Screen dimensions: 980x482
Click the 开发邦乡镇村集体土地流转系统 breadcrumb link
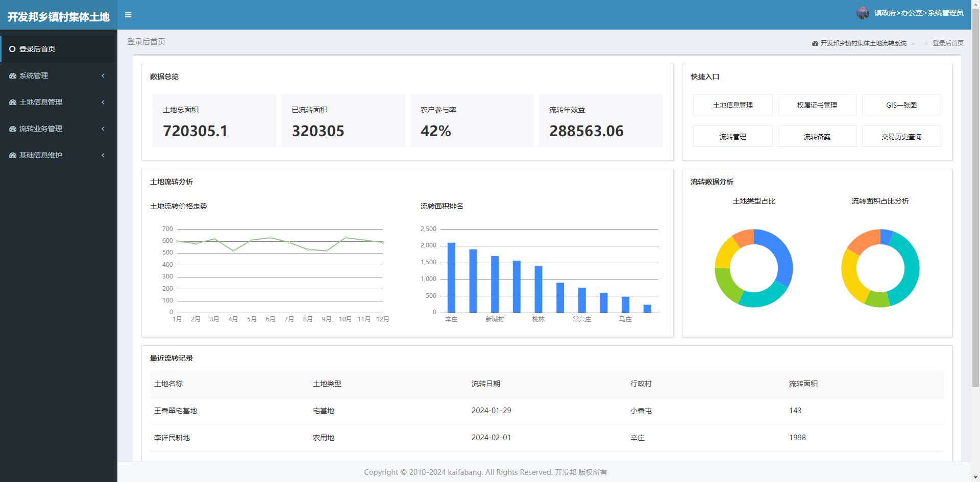863,43
